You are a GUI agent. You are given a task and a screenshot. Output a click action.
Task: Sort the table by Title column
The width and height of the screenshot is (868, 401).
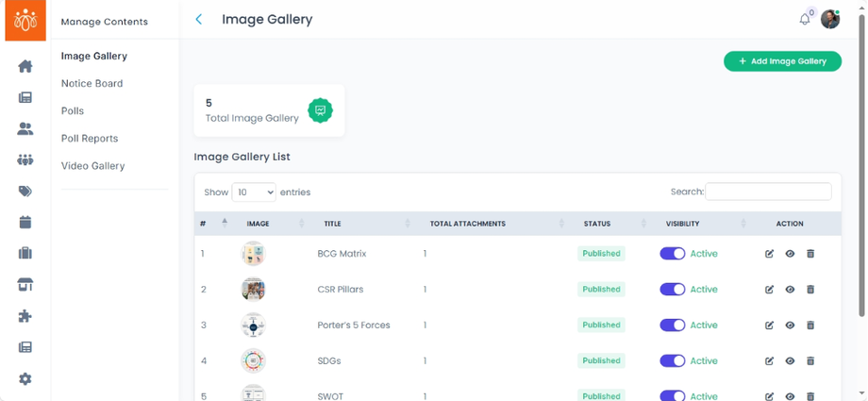tap(332, 224)
